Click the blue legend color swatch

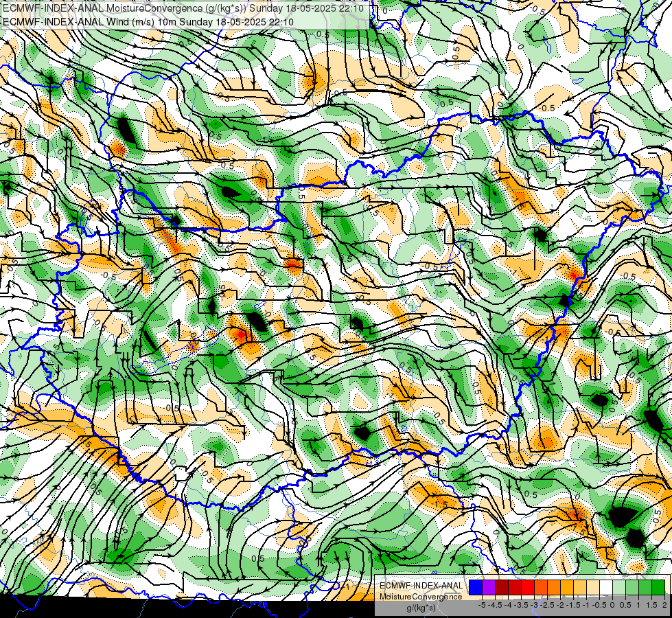point(476,587)
